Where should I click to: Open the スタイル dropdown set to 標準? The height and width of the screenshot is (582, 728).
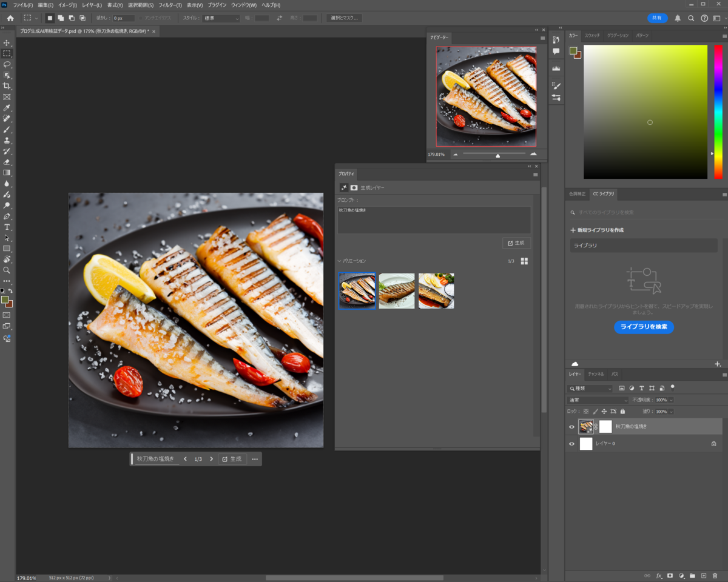[x=221, y=18]
